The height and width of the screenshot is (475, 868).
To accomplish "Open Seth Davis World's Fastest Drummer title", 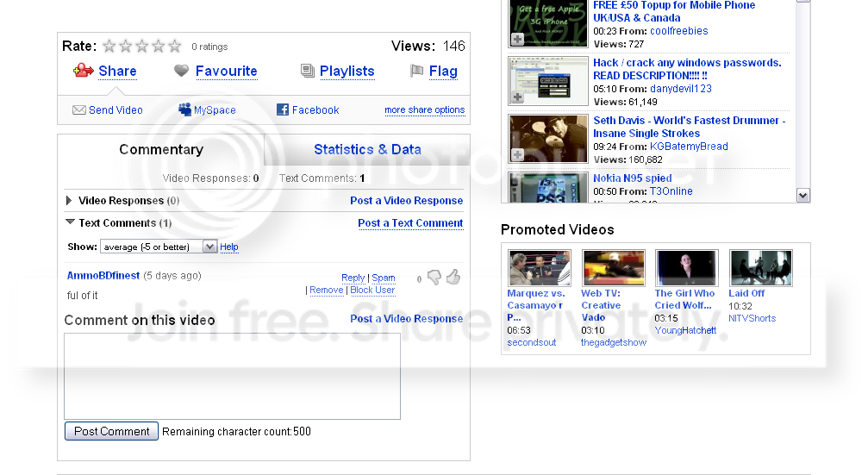I will 690,127.
